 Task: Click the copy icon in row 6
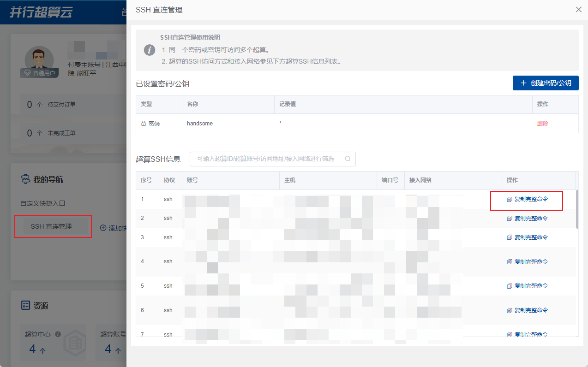tap(510, 310)
